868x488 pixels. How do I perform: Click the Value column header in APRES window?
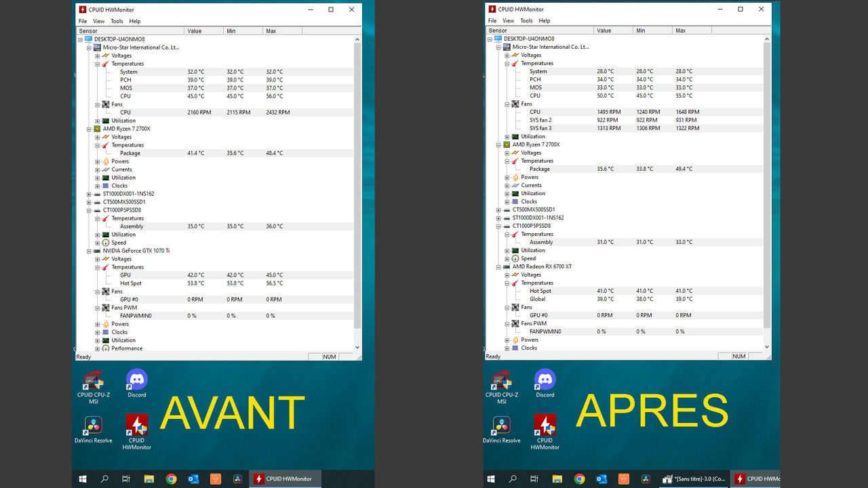614,30
